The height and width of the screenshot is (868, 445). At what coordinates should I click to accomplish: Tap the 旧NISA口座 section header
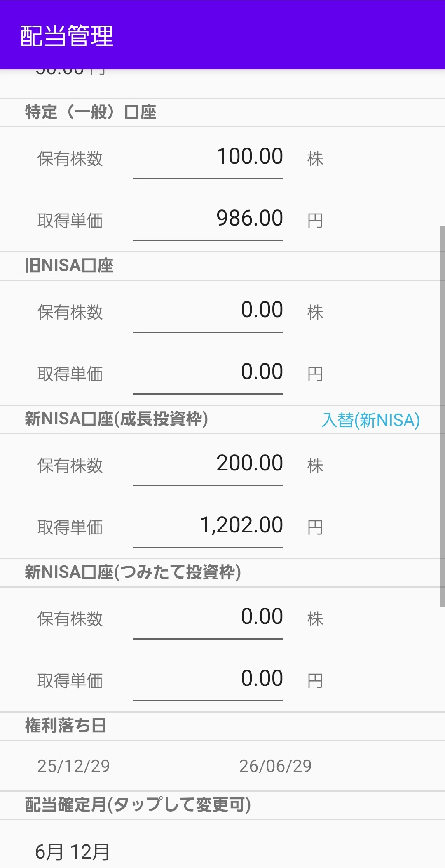pyautogui.click(x=69, y=266)
